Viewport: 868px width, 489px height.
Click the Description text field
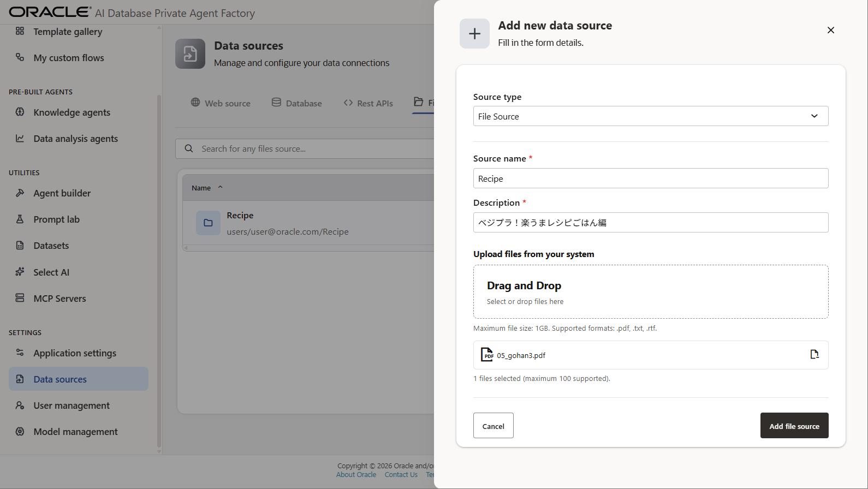(x=650, y=223)
